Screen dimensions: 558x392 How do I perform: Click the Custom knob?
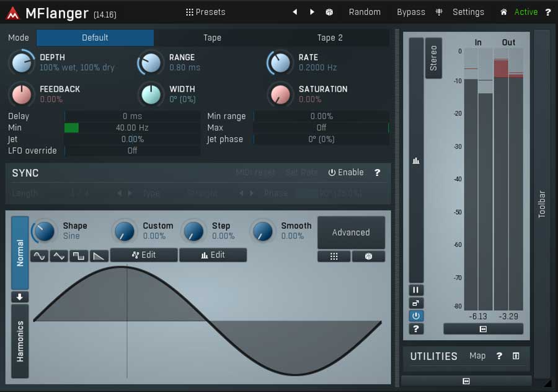(x=124, y=232)
